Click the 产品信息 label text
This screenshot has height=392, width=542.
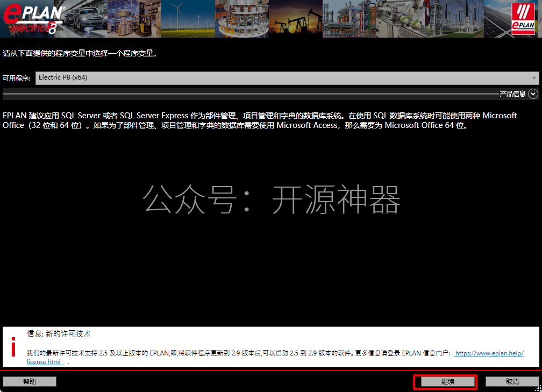click(512, 94)
